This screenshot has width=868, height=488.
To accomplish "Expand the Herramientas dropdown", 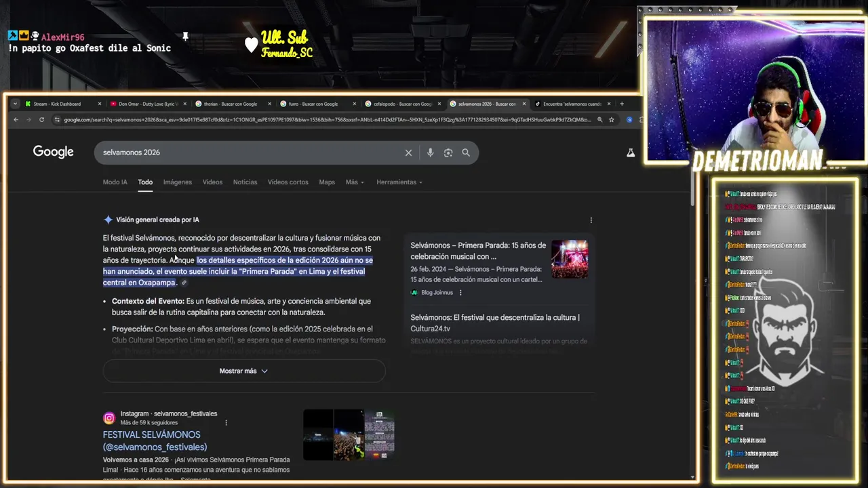I will pyautogui.click(x=399, y=182).
